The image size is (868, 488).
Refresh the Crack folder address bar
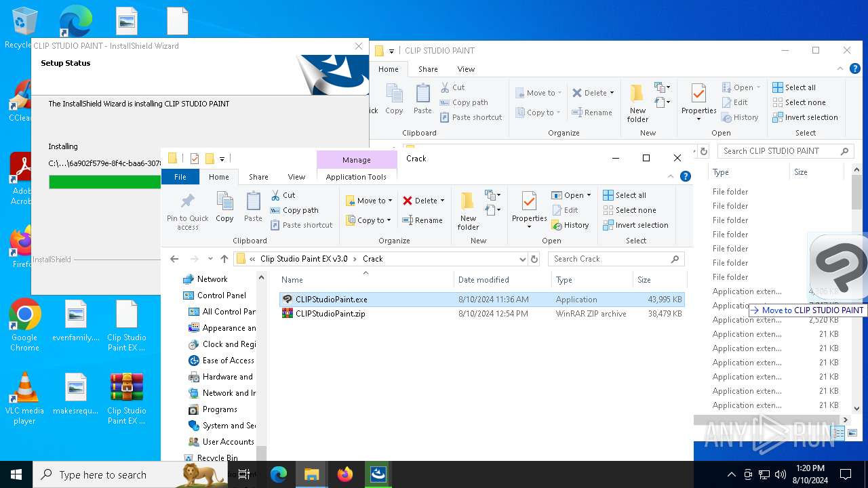pos(534,259)
